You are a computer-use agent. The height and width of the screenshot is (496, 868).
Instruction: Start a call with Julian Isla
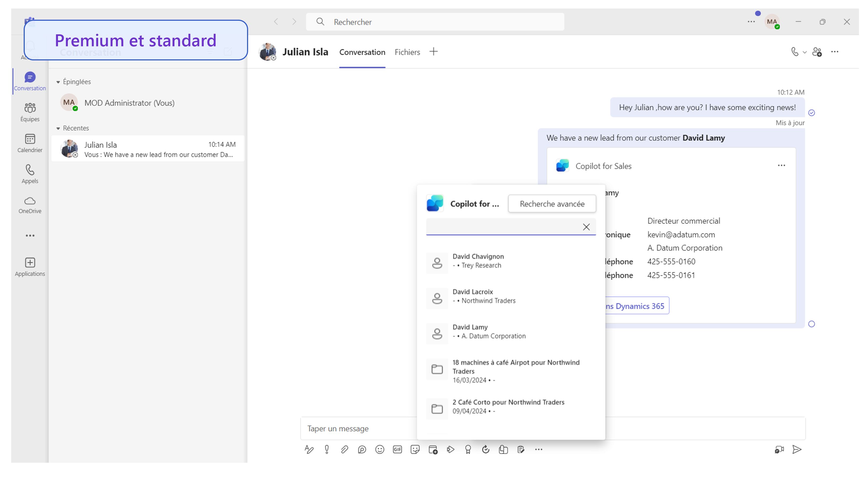point(795,52)
